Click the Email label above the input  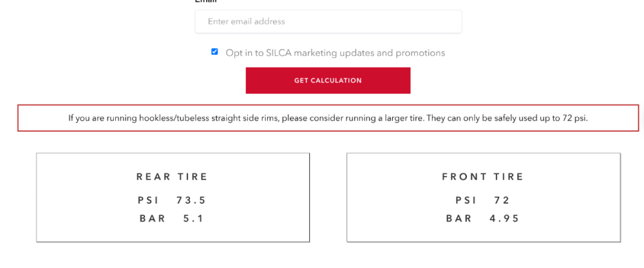(206, 2)
